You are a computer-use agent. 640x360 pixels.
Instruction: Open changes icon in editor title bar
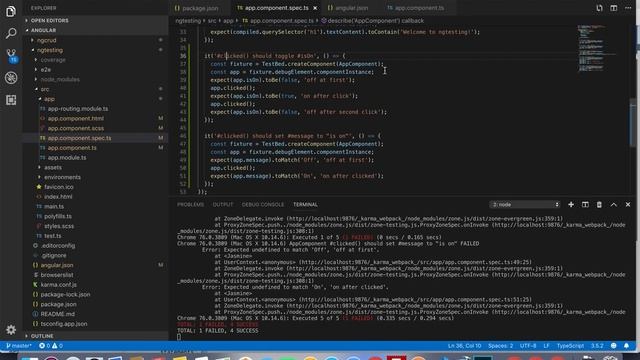[599, 8]
